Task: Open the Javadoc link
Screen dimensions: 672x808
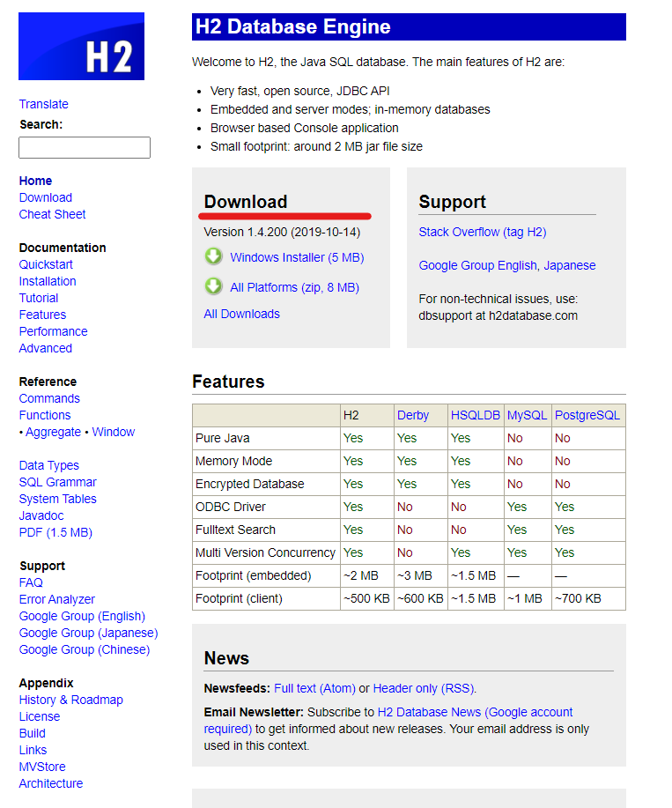Action: coord(41,515)
